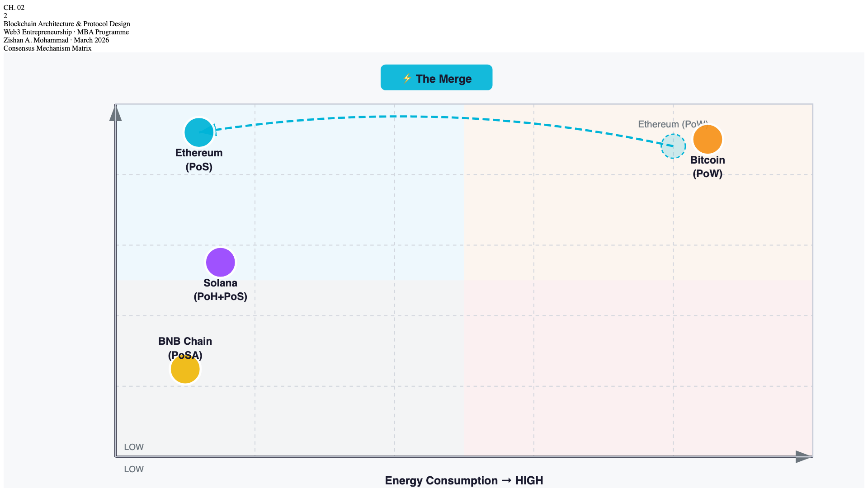This screenshot has height=488, width=868.
Task: Click the lightning bolt icon beside The Merge
Action: coord(407,79)
